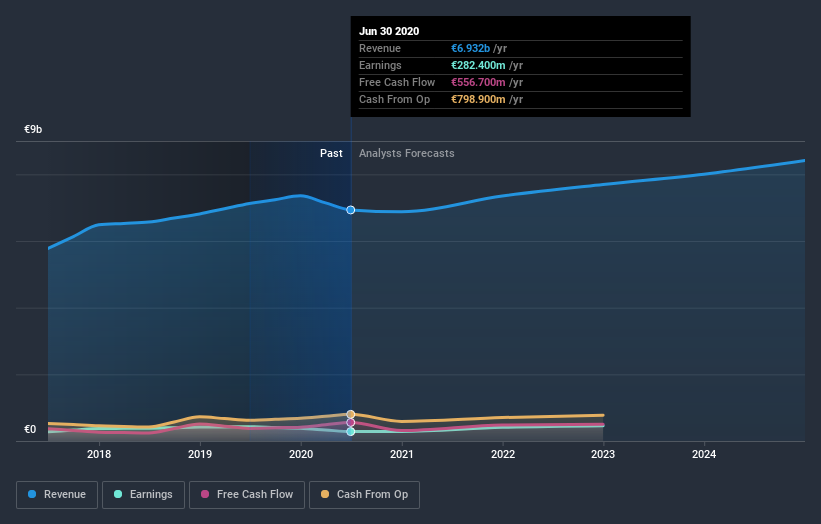Select the Cash From Op data point marker
821x524 pixels.
pos(351,415)
